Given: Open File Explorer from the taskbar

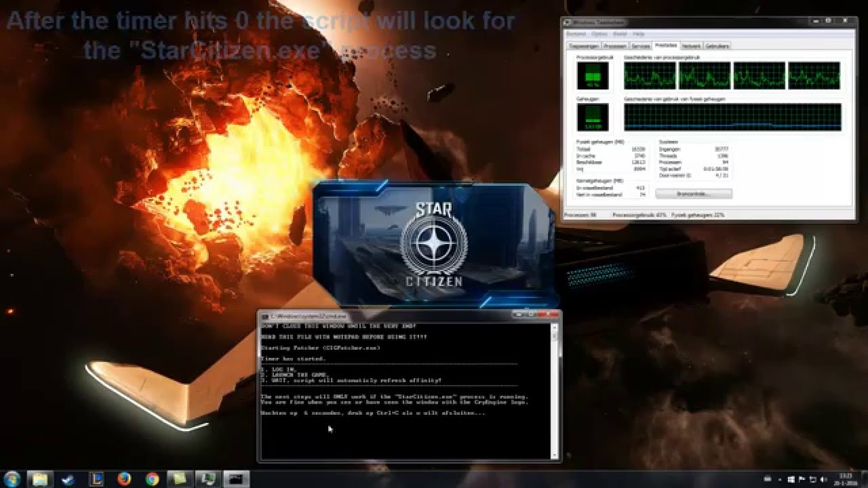Looking at the screenshot, I should [x=39, y=479].
